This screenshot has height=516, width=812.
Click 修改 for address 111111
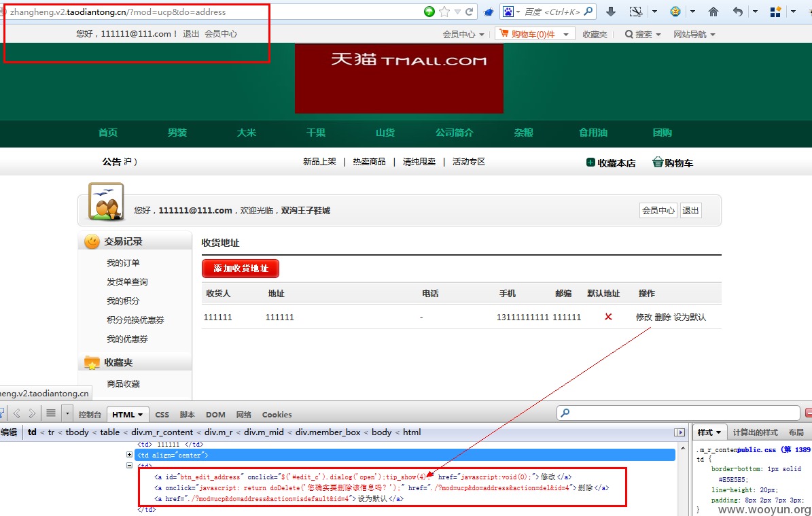(x=643, y=317)
